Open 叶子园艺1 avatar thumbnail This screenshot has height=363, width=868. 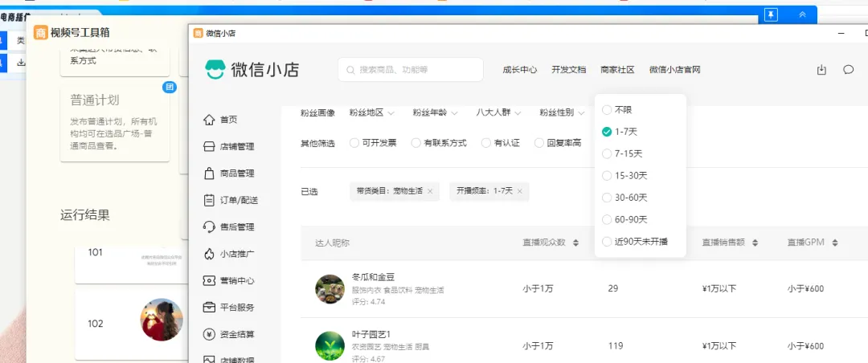330,346
